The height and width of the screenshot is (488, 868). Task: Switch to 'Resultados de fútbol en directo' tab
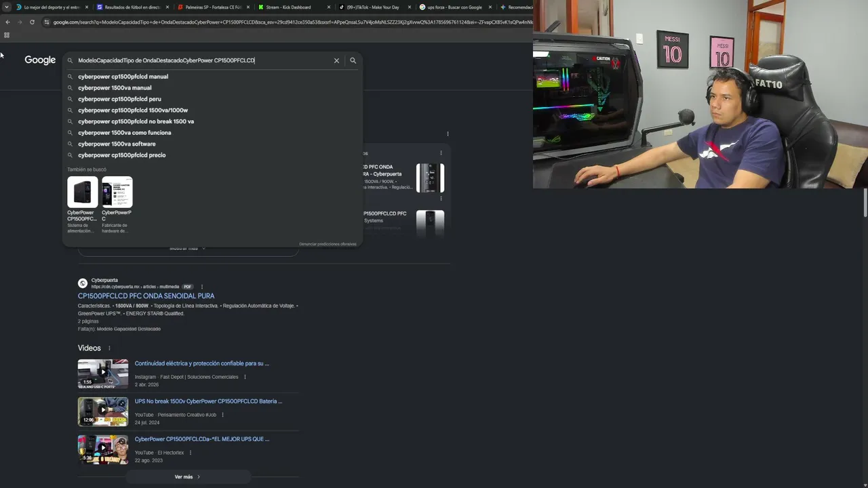point(133,7)
